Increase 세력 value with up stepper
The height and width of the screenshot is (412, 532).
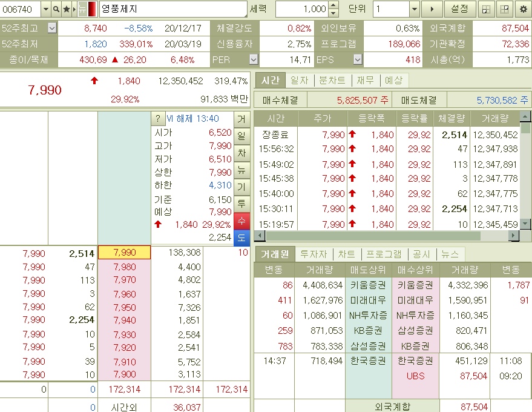(333, 5)
